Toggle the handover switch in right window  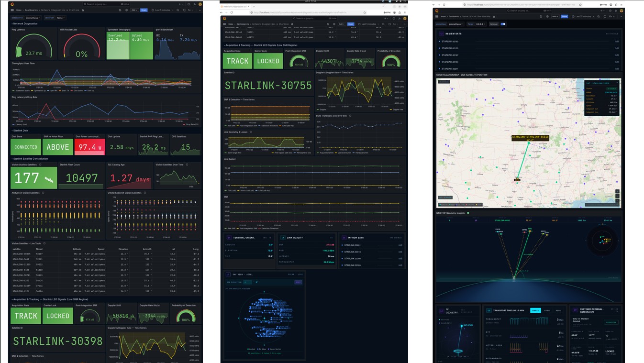click(x=503, y=24)
